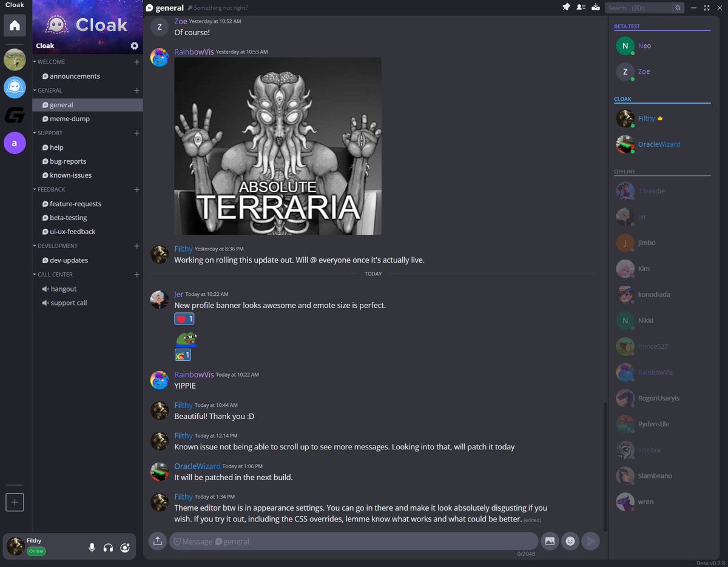Toggle the heart reaction on Jer's message
This screenshot has width=728, height=567.
184,319
